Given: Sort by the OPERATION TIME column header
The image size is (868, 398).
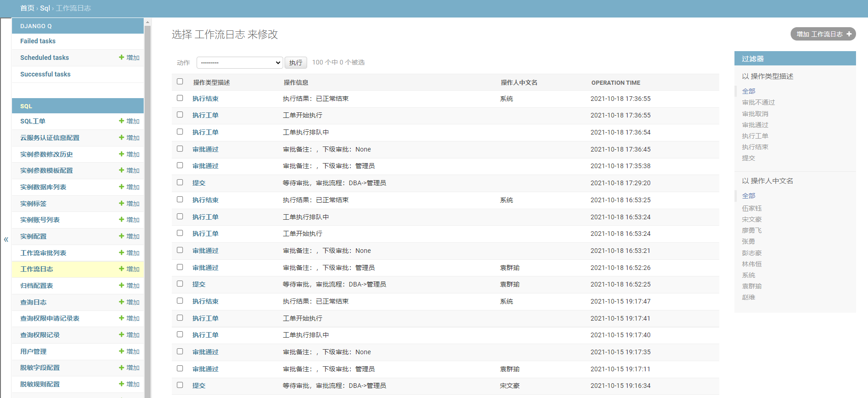Looking at the screenshot, I should (616, 83).
